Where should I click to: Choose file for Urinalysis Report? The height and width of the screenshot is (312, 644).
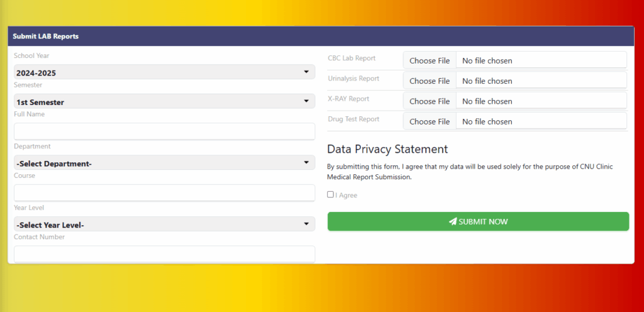430,81
